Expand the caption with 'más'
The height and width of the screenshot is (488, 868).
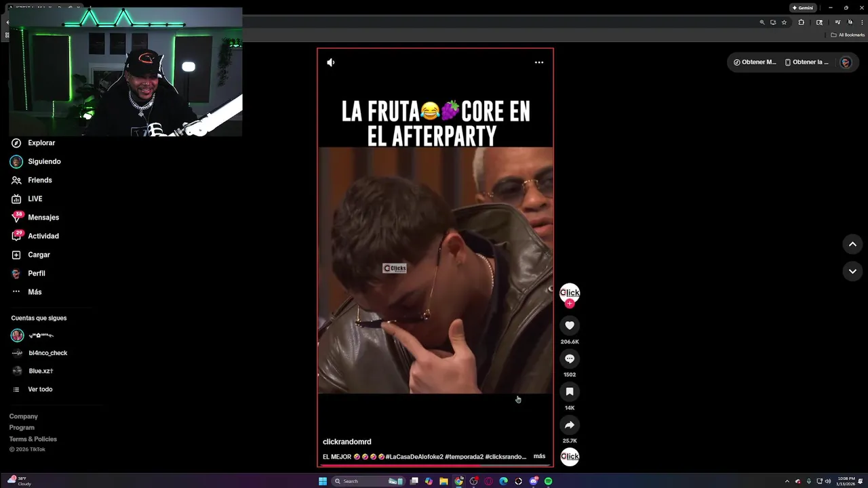[x=539, y=456]
